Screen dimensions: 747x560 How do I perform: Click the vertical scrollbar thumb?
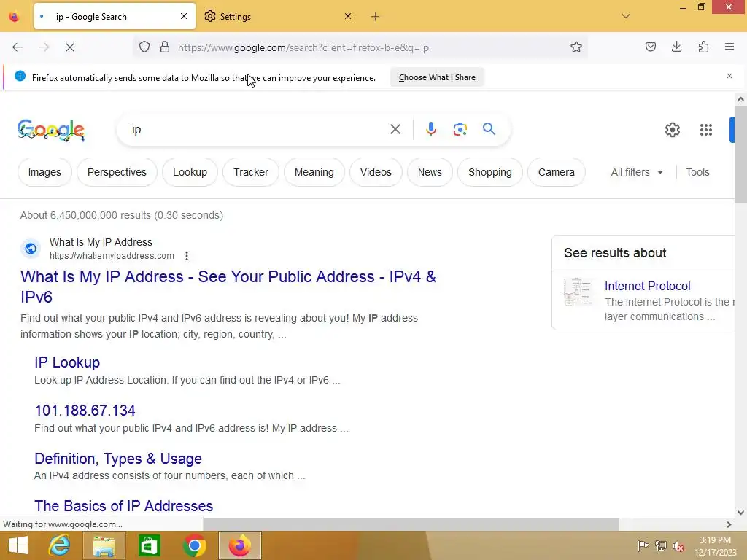point(740,155)
